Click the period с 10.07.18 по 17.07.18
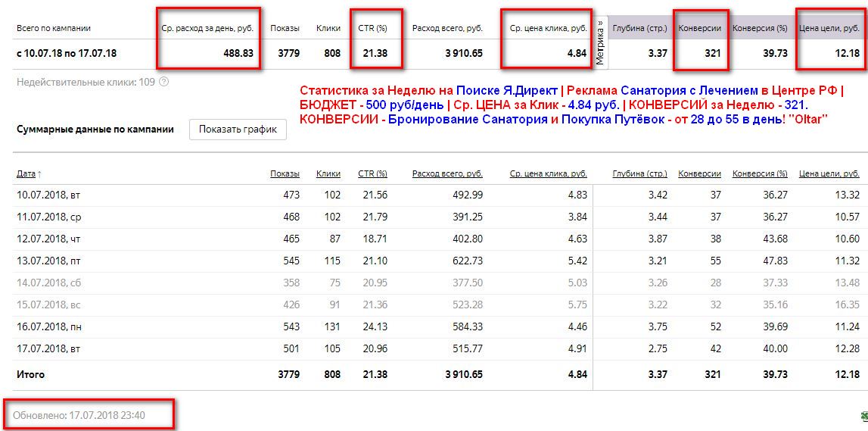The height and width of the screenshot is (431, 868). [x=67, y=54]
